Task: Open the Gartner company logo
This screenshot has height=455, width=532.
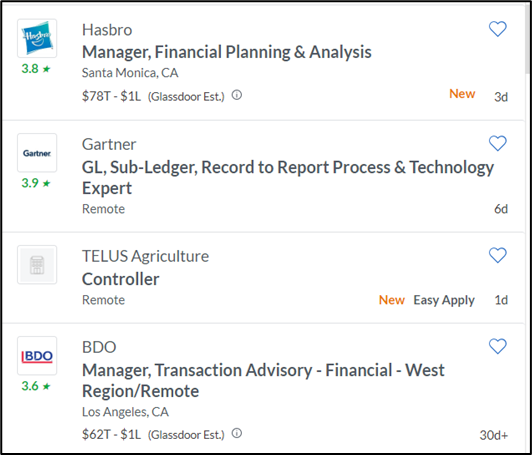Action: [37, 153]
